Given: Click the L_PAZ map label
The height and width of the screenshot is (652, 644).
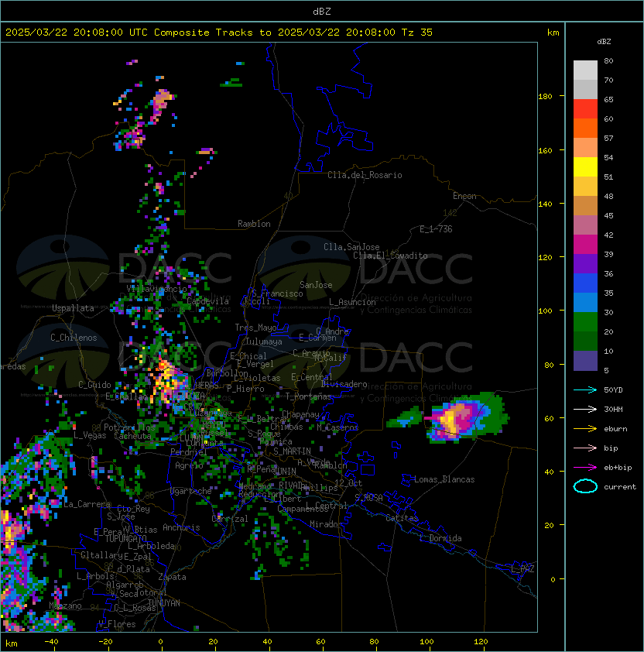Looking at the screenshot, I should point(522,569).
